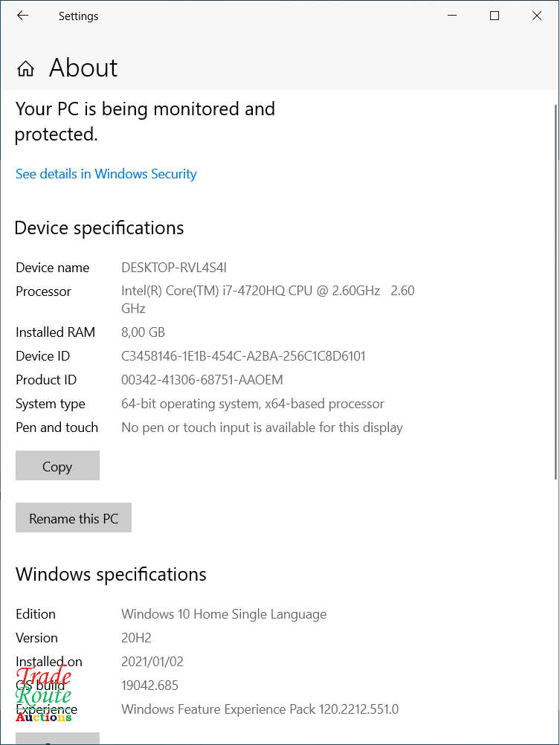Click the Windows 10 Home Single Language edition text
The height and width of the screenshot is (745, 560).
224,614
